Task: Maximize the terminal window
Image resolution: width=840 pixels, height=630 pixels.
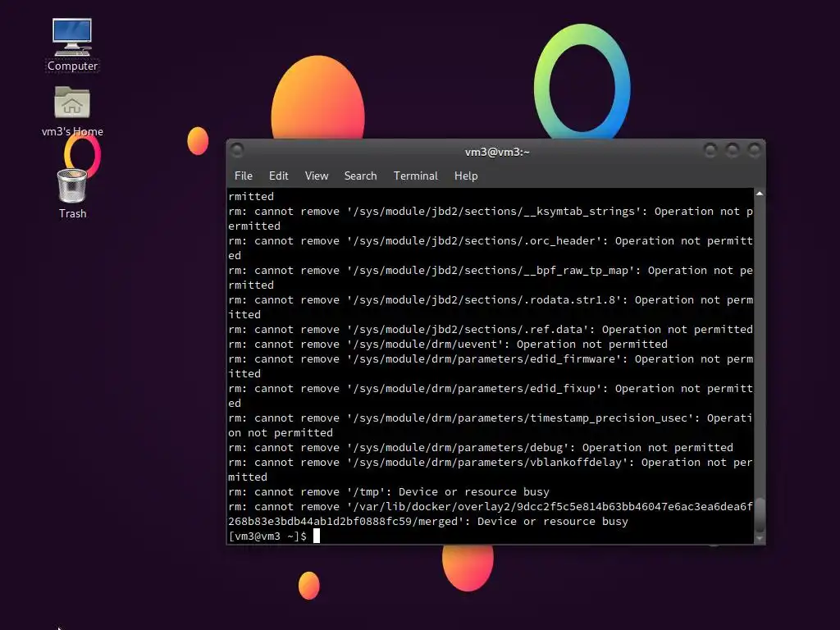Action: pos(733,151)
